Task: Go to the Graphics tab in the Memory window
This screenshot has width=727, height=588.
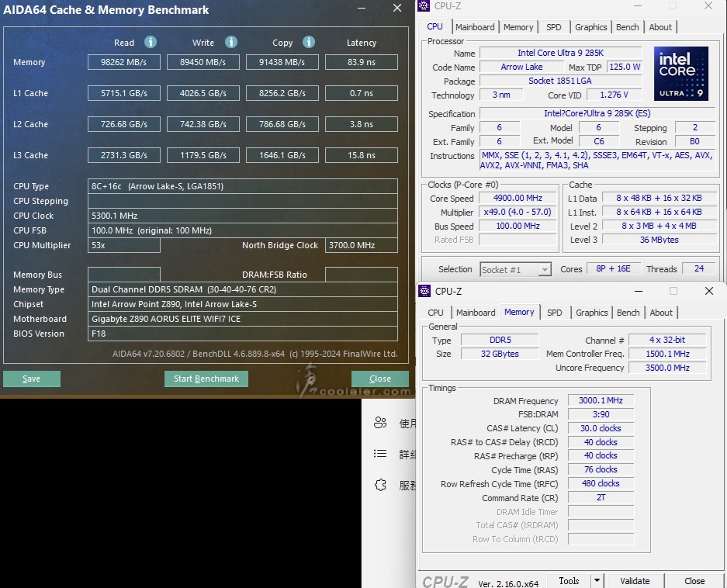Action: 592,313
